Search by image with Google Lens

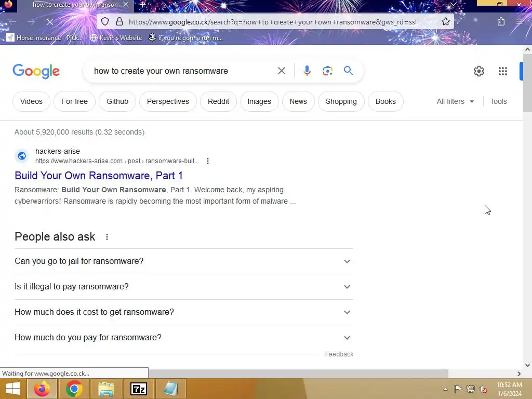coord(327,71)
